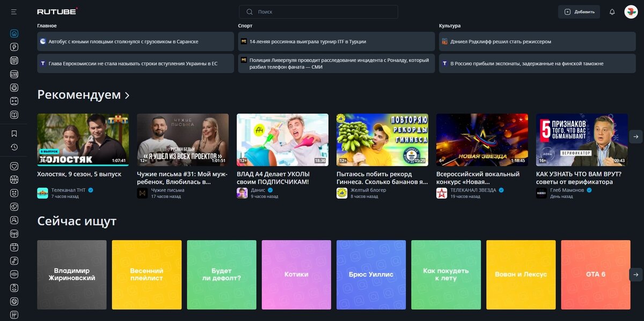This screenshot has width=644, height=321.
Task: Click the Культура news heading
Action: pos(450,26)
